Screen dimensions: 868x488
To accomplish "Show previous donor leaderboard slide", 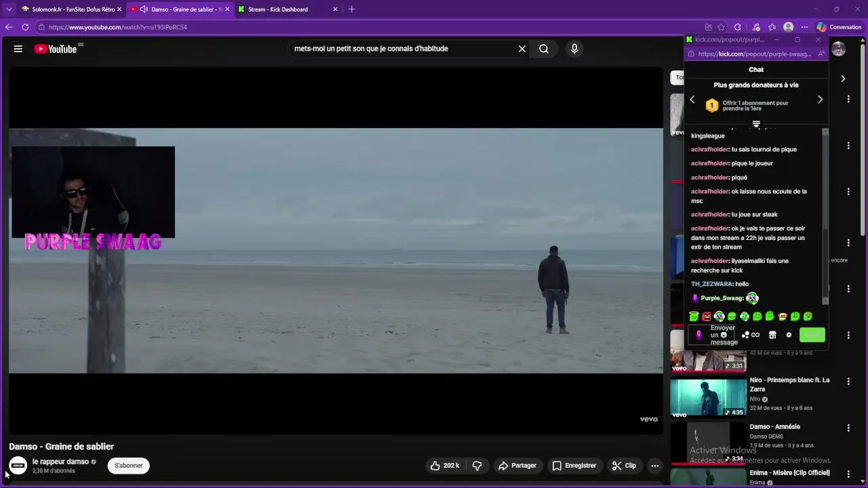I will click(692, 100).
